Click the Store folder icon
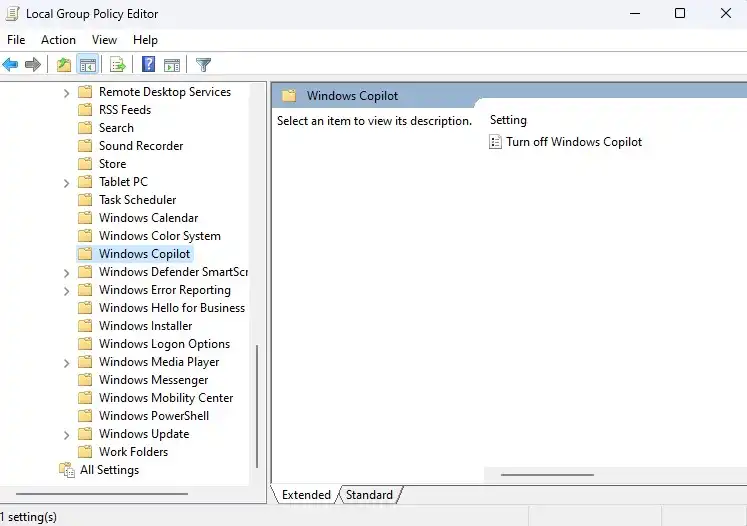This screenshot has width=747, height=526. [x=85, y=164]
